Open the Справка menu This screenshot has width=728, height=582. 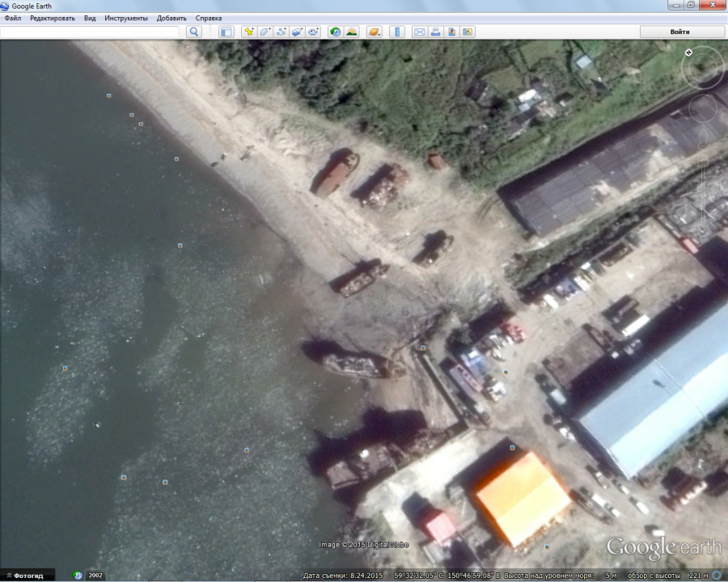pyautogui.click(x=209, y=18)
